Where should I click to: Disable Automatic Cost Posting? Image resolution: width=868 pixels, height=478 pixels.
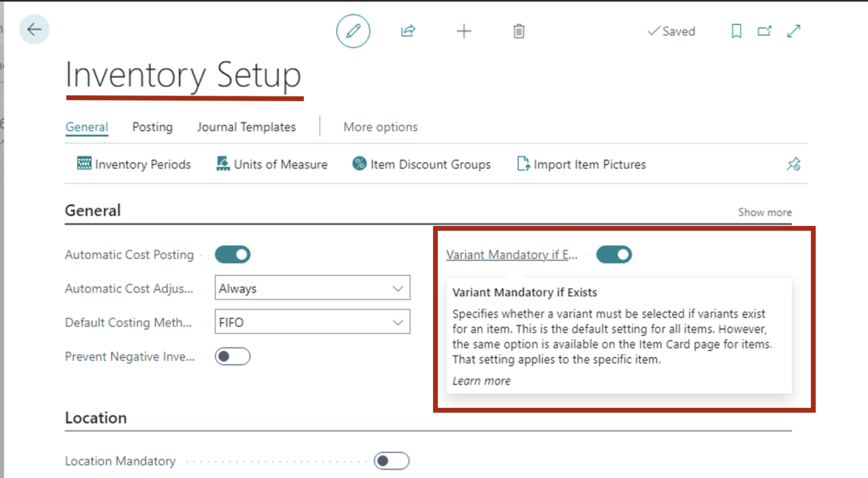point(232,254)
